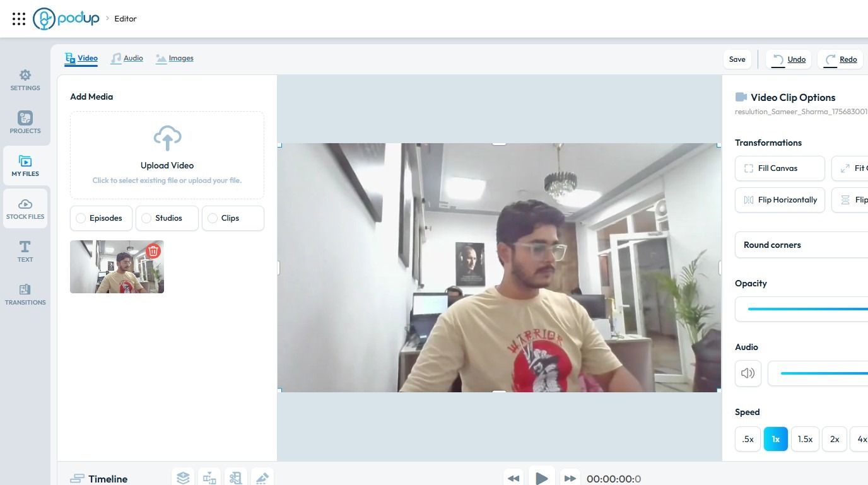Redo the last action
This screenshot has height=485, width=868.
coord(841,59)
